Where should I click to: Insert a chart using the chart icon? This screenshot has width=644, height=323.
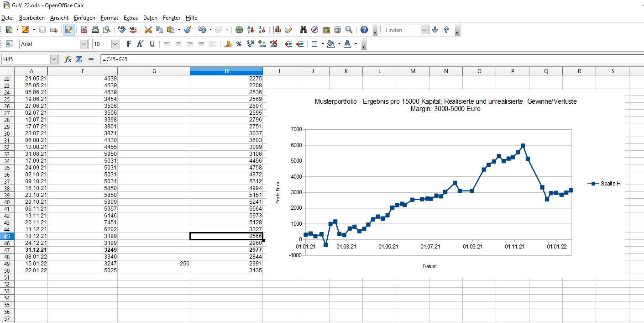coord(277,30)
